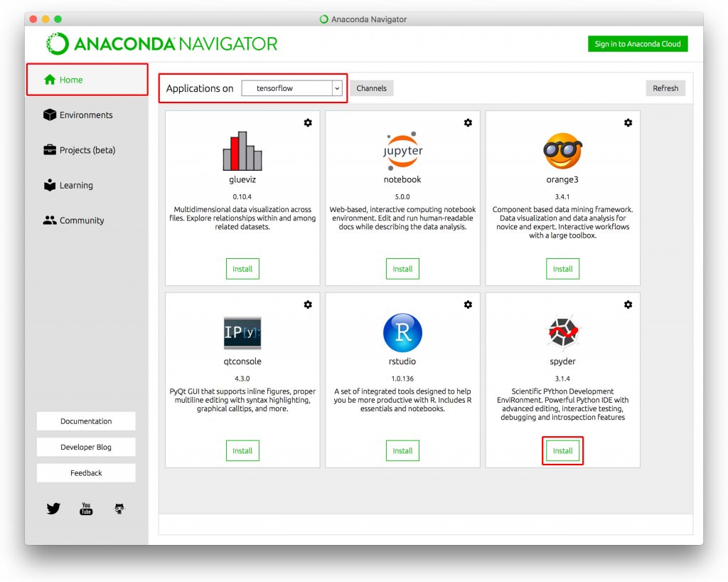Open the Feedback link
The image size is (728, 582).
(86, 473)
